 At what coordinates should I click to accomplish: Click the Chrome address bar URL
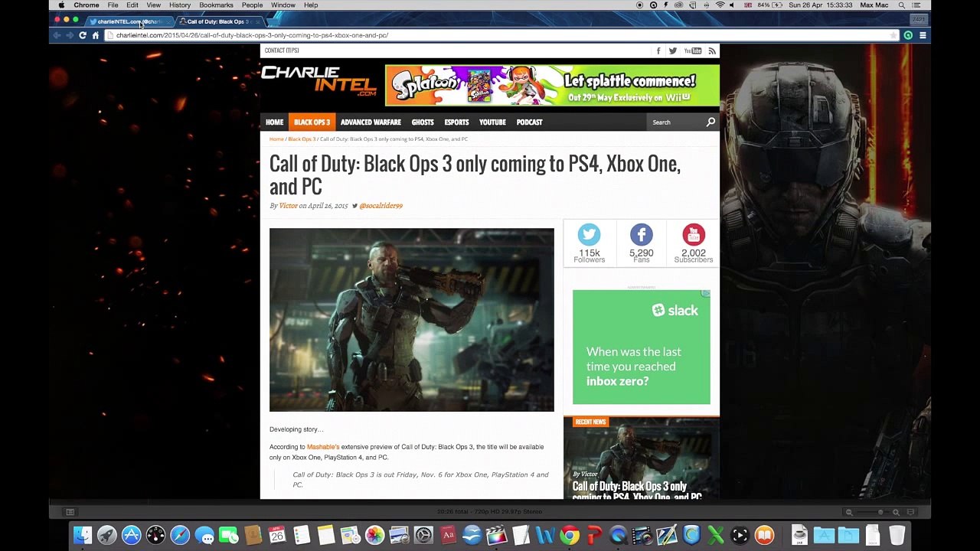253,35
